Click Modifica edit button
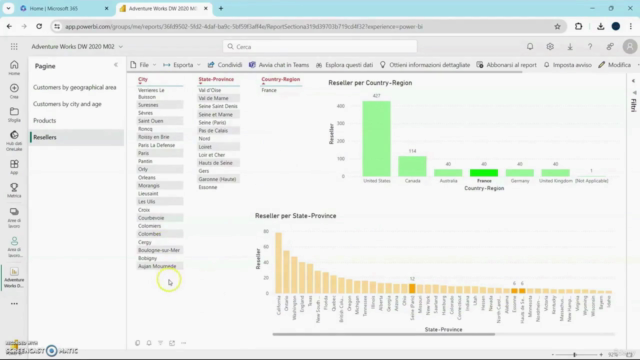The width and height of the screenshot is (640, 360). [614, 65]
